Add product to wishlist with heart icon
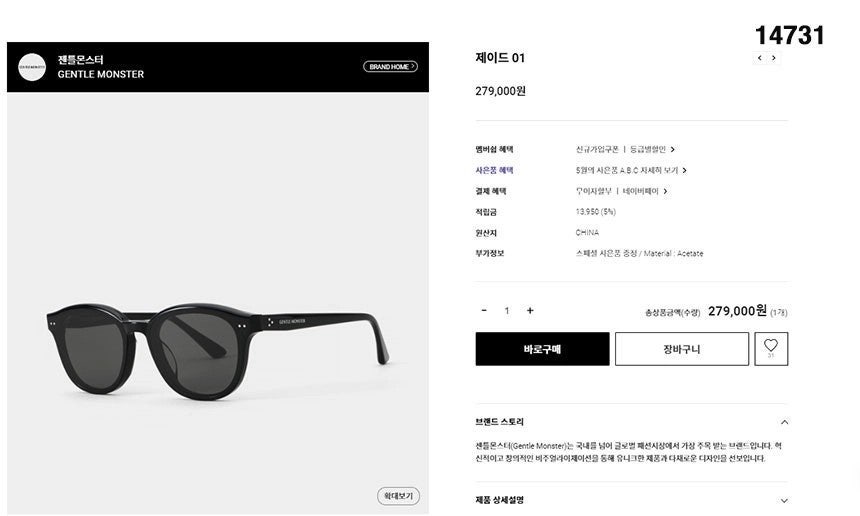 (x=771, y=349)
